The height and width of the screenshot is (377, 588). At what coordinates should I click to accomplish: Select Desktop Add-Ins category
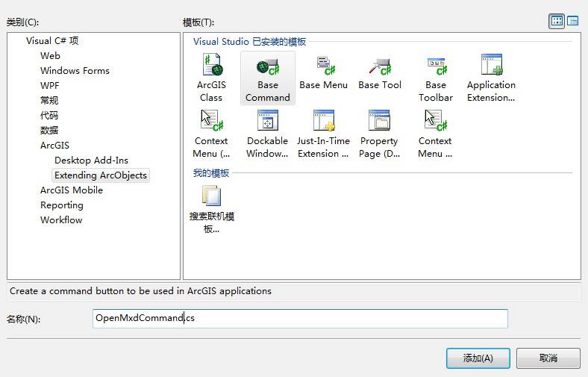91,161
